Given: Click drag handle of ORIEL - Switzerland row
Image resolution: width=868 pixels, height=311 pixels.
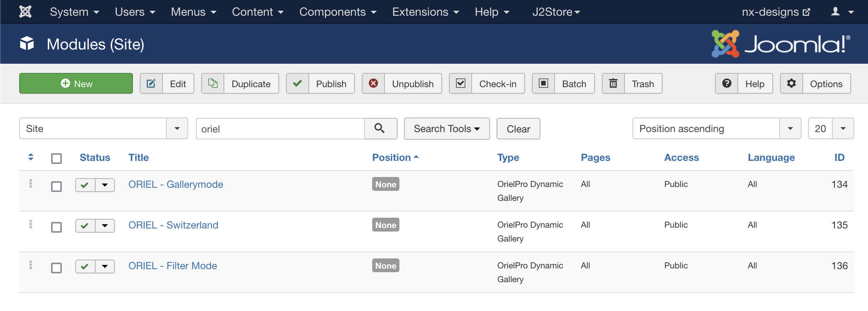Looking at the screenshot, I should [x=31, y=225].
